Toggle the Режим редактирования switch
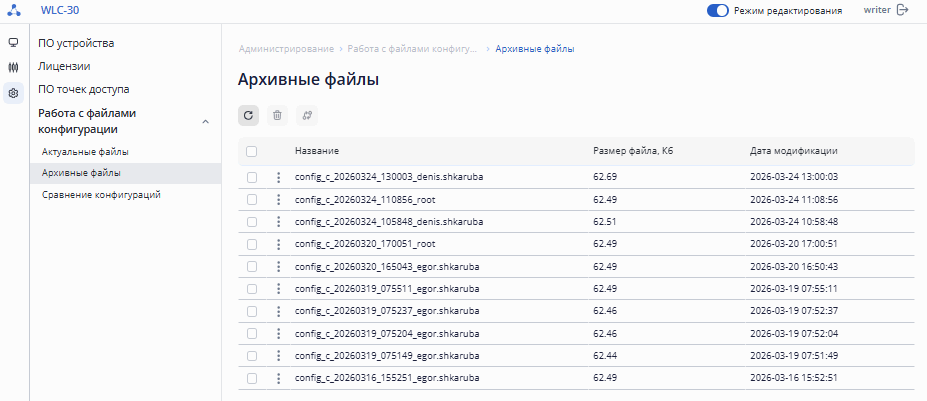Screen dimensions: 927x401 tap(717, 10)
